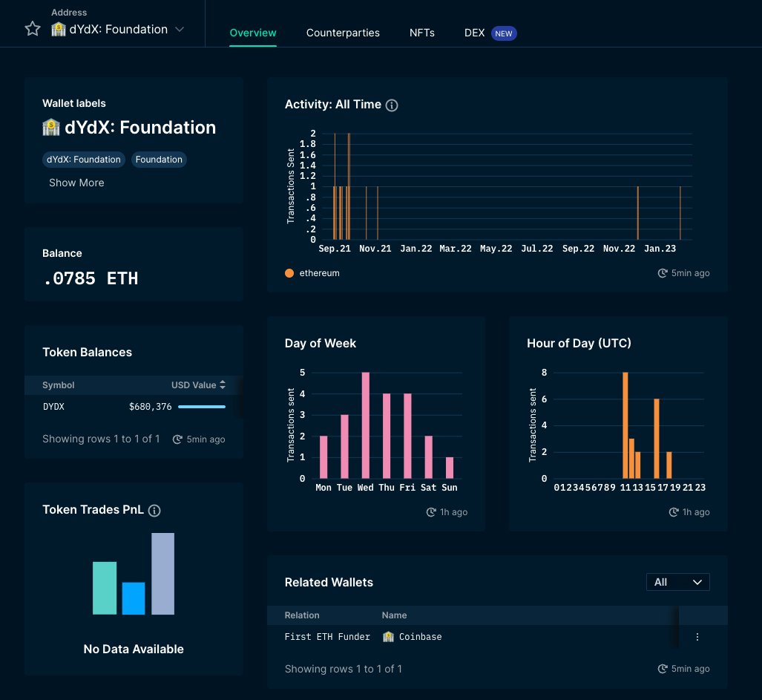Open the Counterparties tab

pos(343,33)
